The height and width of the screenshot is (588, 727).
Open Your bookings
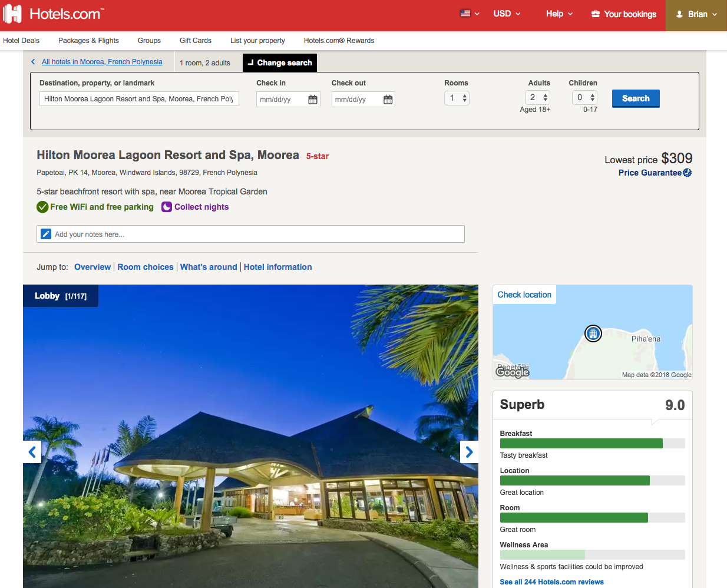(x=624, y=14)
